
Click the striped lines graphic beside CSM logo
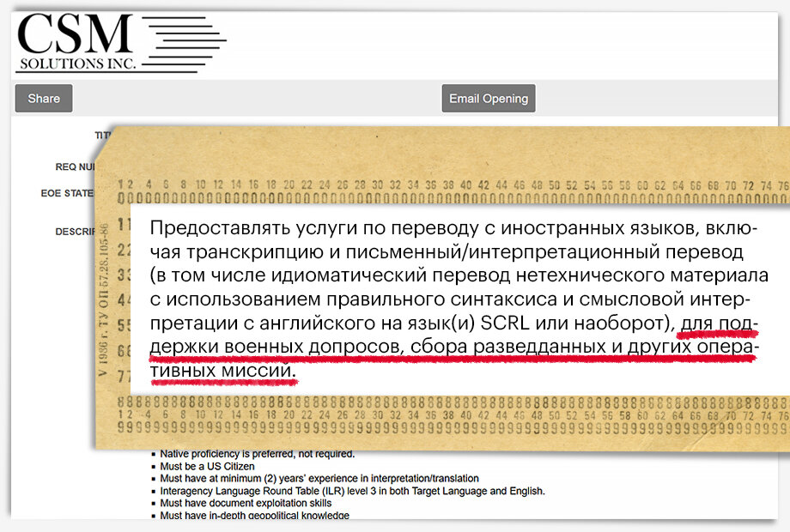pos(185,39)
